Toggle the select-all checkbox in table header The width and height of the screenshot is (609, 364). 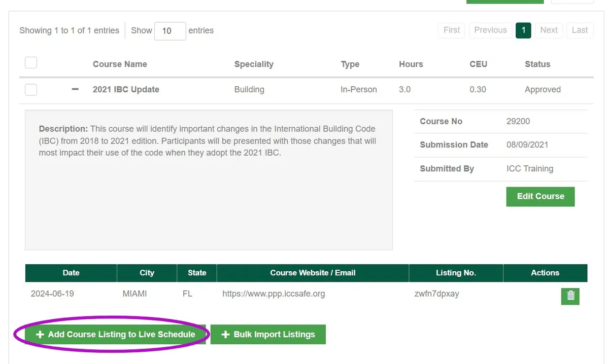(30, 62)
